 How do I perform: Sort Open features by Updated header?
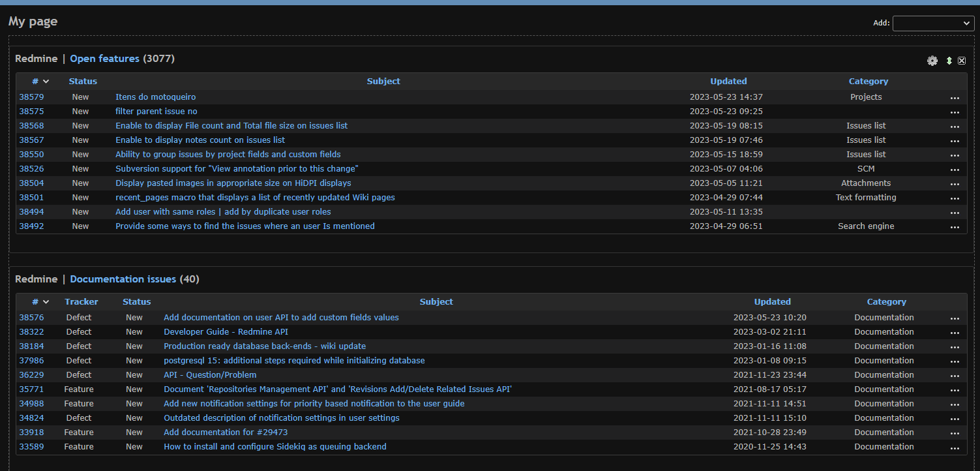(x=728, y=82)
